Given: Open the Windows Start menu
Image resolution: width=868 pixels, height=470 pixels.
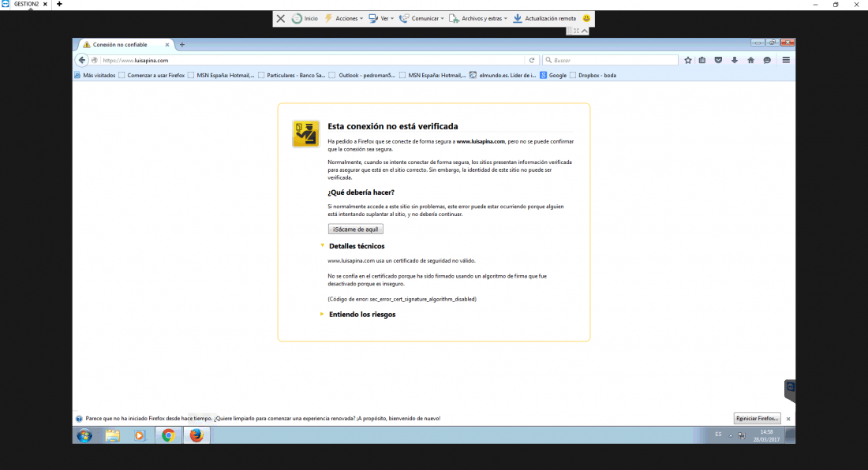Looking at the screenshot, I should pyautogui.click(x=84, y=436).
